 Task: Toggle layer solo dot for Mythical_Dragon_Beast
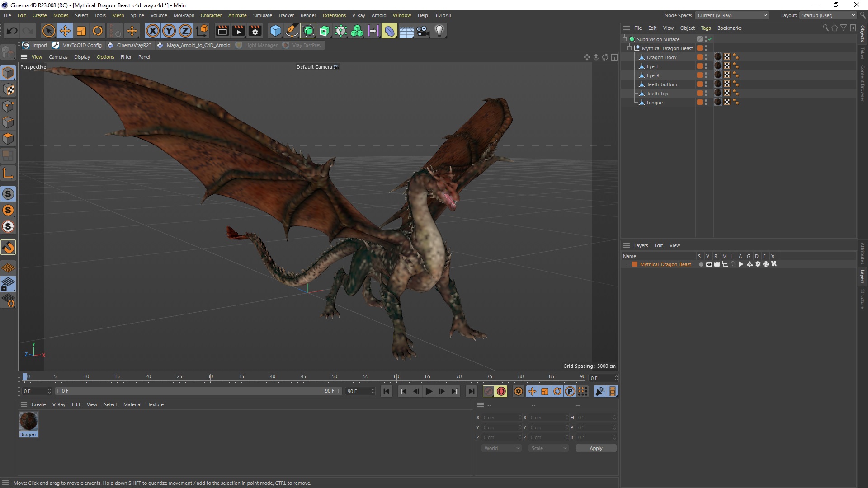pos(701,264)
